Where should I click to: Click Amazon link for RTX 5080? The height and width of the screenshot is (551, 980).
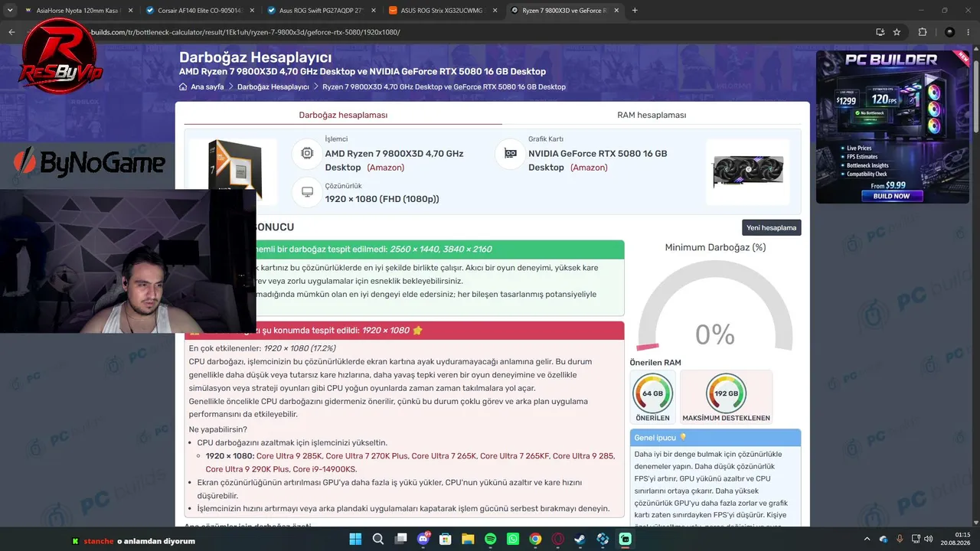[589, 168]
